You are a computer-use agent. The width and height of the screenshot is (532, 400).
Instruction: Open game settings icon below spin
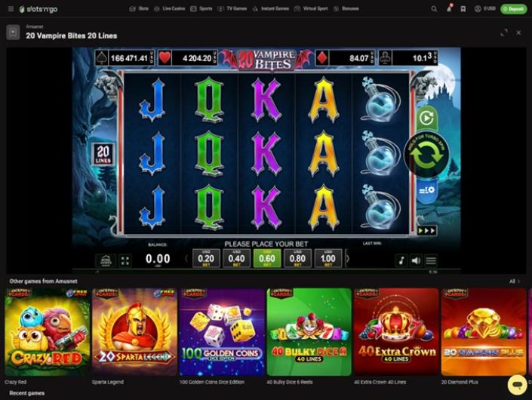(426, 191)
